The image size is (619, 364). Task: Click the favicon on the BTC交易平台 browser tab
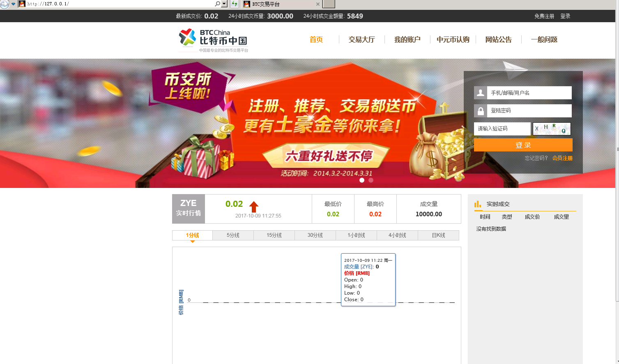pyautogui.click(x=247, y=5)
